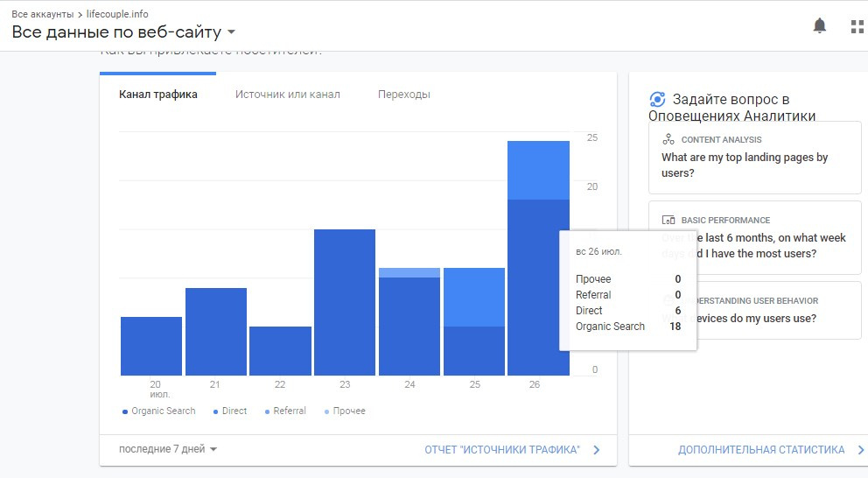The image size is (868, 478).
Task: Click the Analytics Intelligence swirl icon
Action: coord(658,100)
